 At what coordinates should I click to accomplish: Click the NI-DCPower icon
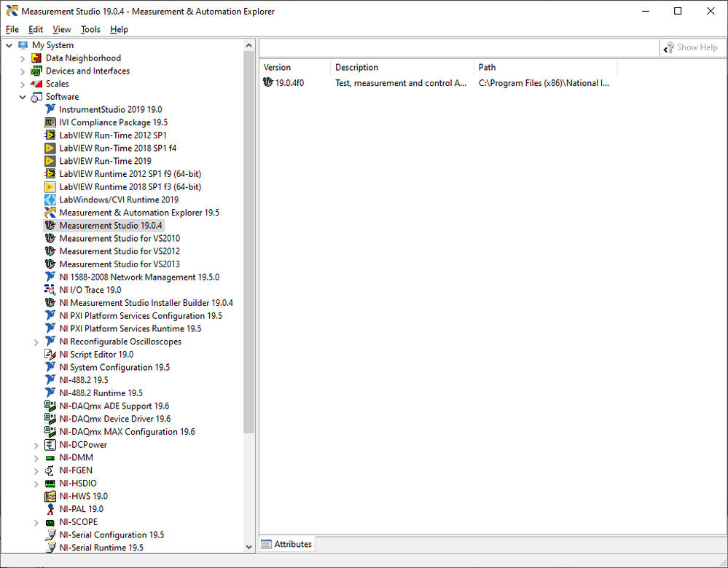tap(50, 444)
